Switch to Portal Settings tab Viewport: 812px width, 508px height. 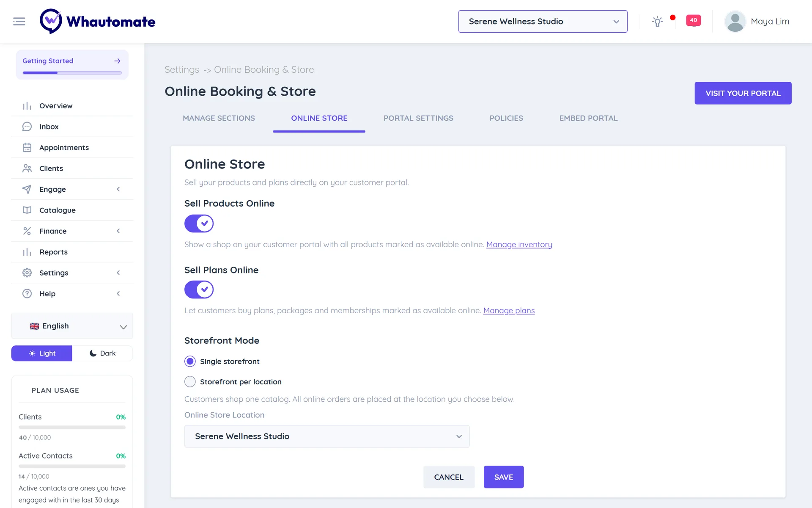[418, 119]
